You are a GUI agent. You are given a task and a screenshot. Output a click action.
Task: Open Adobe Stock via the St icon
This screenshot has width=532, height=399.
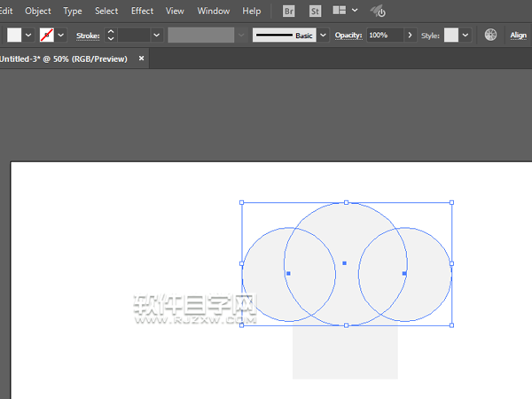315,12
